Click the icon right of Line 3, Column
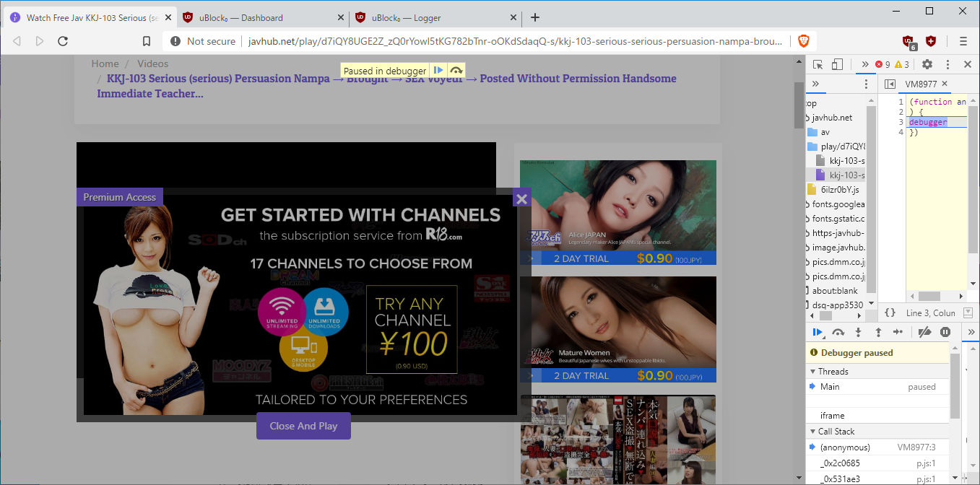 (x=968, y=313)
